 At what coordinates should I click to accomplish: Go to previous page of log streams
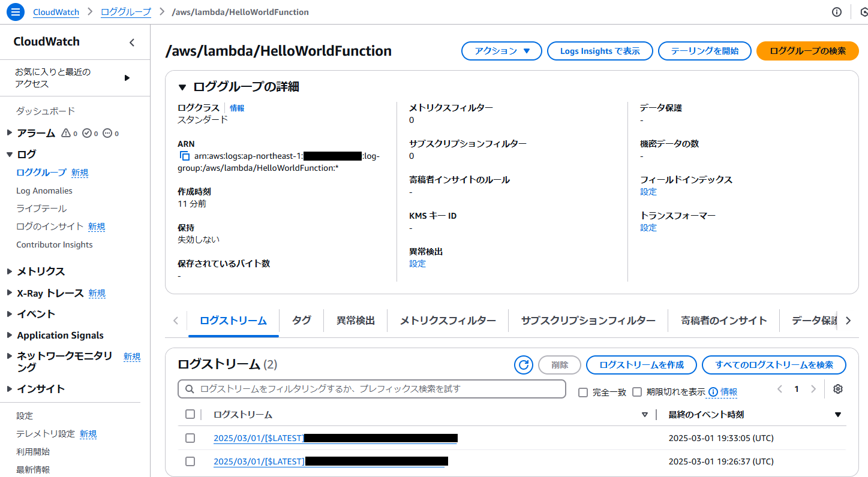coord(780,389)
